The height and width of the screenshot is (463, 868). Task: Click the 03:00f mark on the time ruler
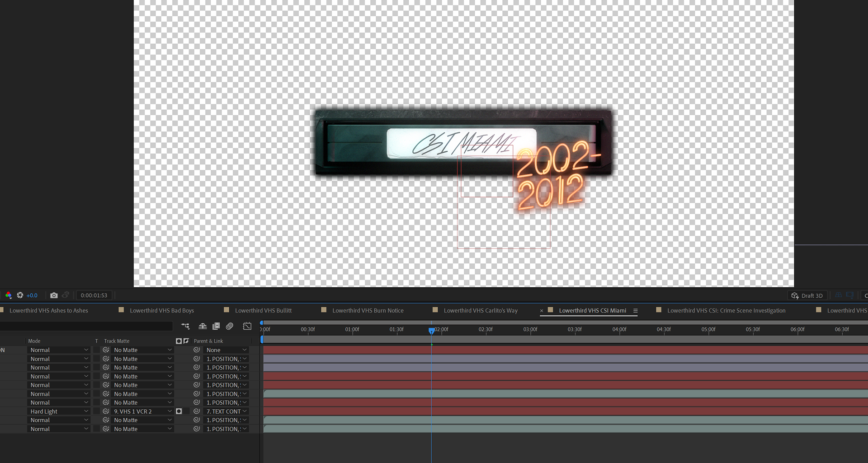530,329
